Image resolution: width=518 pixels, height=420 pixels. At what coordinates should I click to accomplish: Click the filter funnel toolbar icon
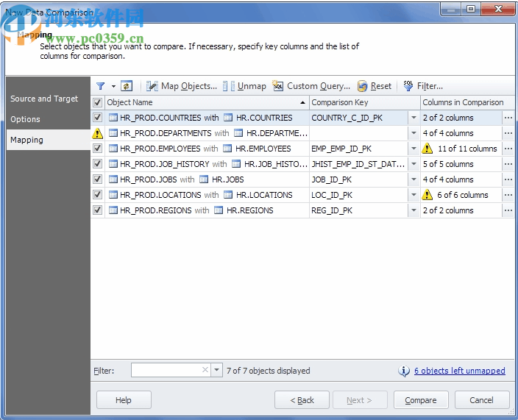(x=100, y=86)
